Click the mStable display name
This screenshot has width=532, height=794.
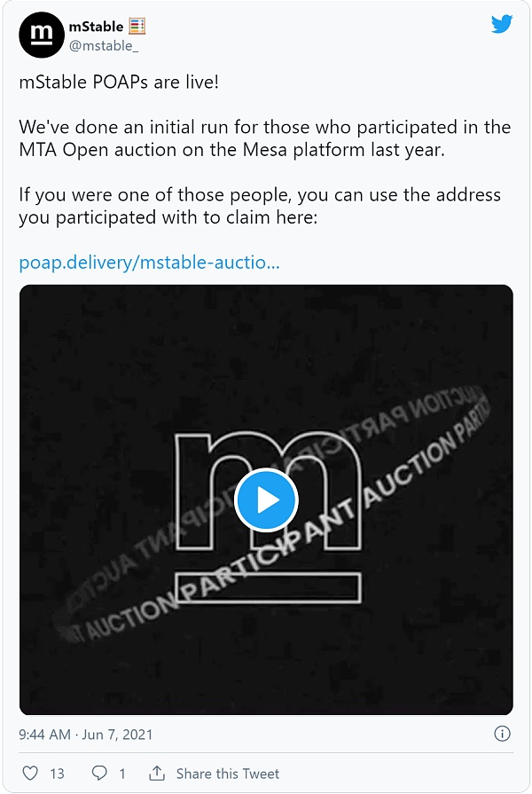click(96, 27)
